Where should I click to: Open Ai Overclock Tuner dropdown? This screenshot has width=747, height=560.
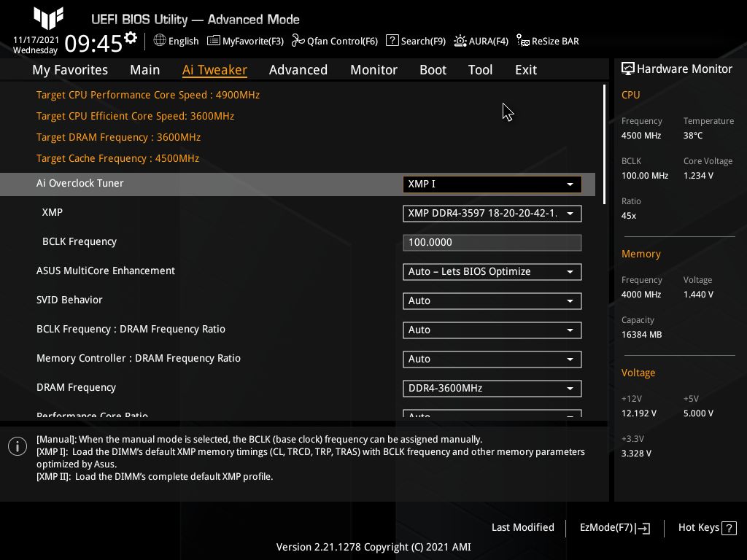(x=492, y=184)
